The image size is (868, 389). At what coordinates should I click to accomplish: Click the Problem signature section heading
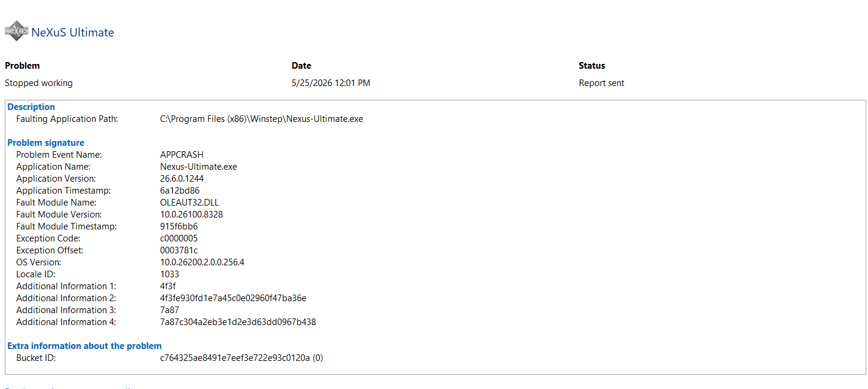(46, 143)
